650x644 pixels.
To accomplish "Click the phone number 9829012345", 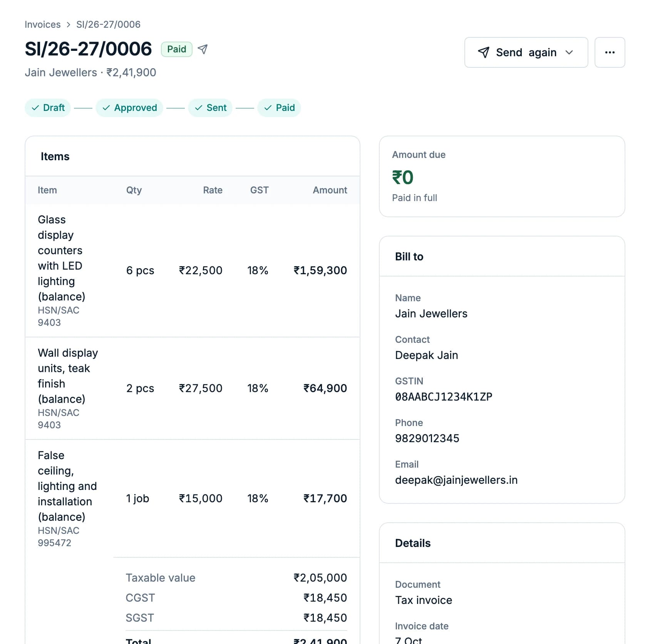I will pos(427,438).
